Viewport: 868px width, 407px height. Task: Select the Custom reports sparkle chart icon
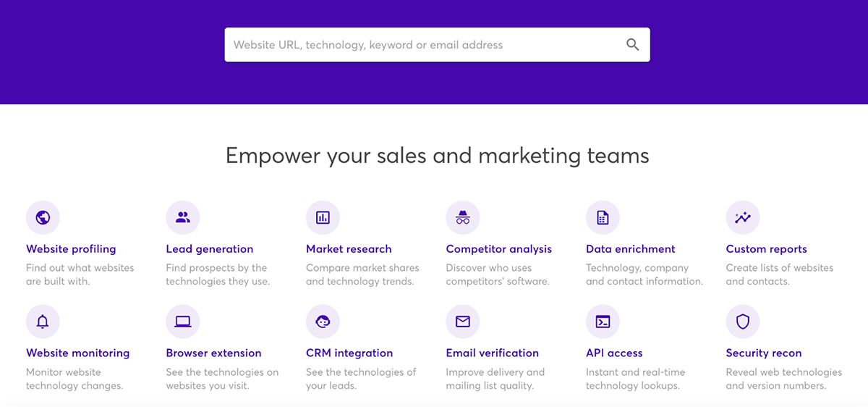pos(743,218)
